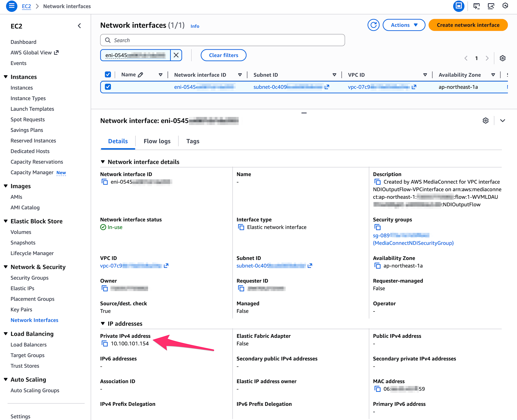The width and height of the screenshot is (517, 420).
Task: Copy the MAC address value
Action: 377,389
